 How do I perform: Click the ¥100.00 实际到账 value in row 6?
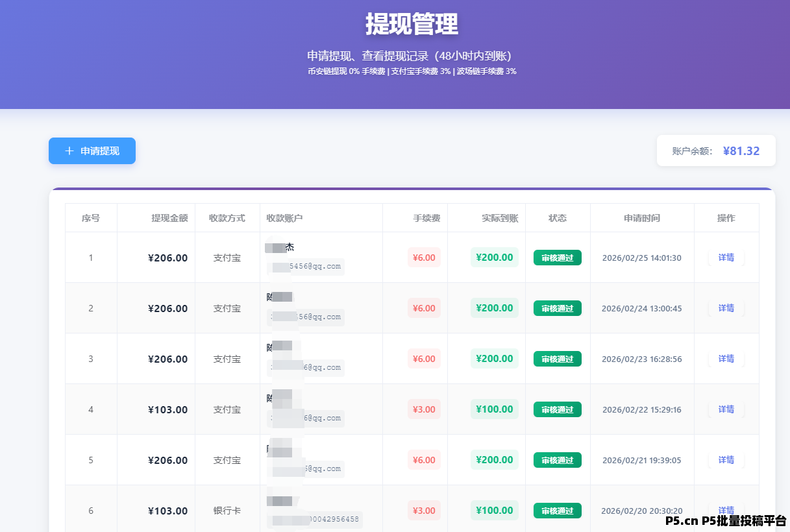pos(494,511)
